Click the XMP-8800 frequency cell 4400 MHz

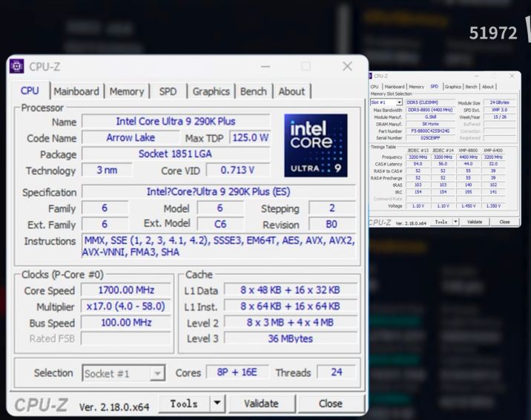(468, 157)
